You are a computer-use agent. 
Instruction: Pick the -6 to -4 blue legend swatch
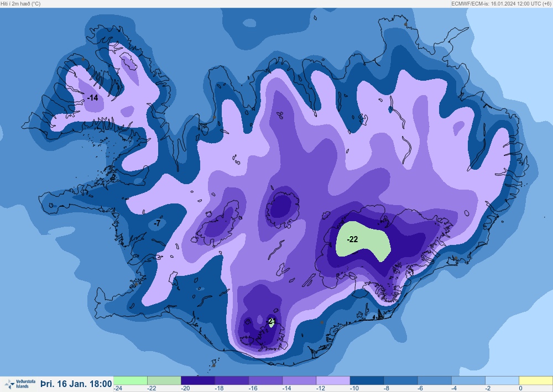[435, 380]
